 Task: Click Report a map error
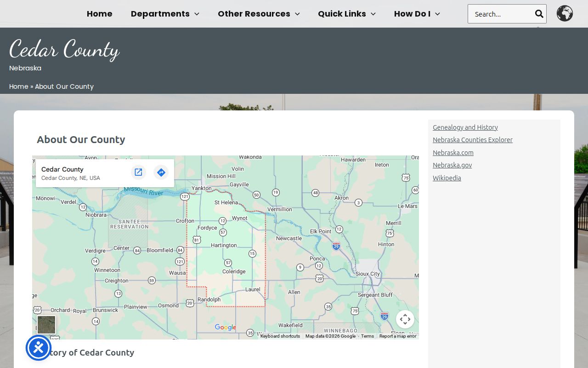point(398,336)
